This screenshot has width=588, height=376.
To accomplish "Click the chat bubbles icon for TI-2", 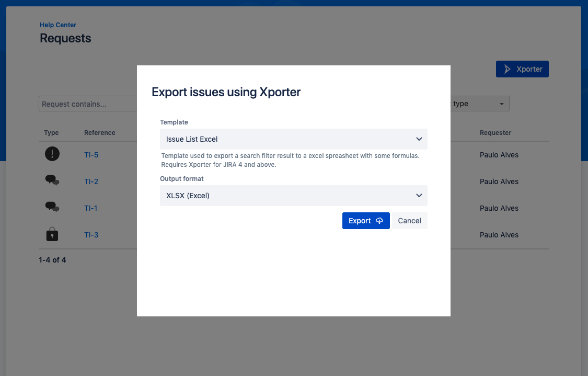I will click(x=52, y=181).
